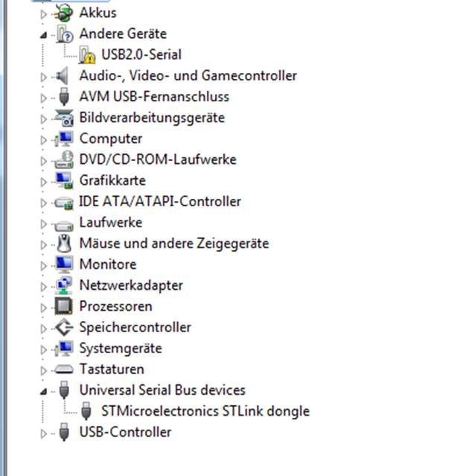Collapse the Universal Serial Bus devices node
Image resolution: width=457 pixels, height=476 pixels.
coord(44,392)
